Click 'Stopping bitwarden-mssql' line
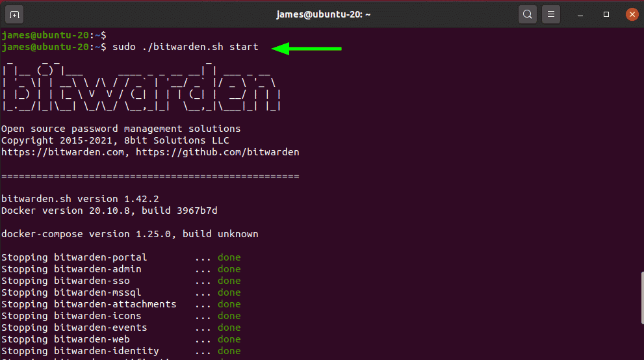Image resolution: width=644 pixels, height=360 pixels. tap(121, 292)
